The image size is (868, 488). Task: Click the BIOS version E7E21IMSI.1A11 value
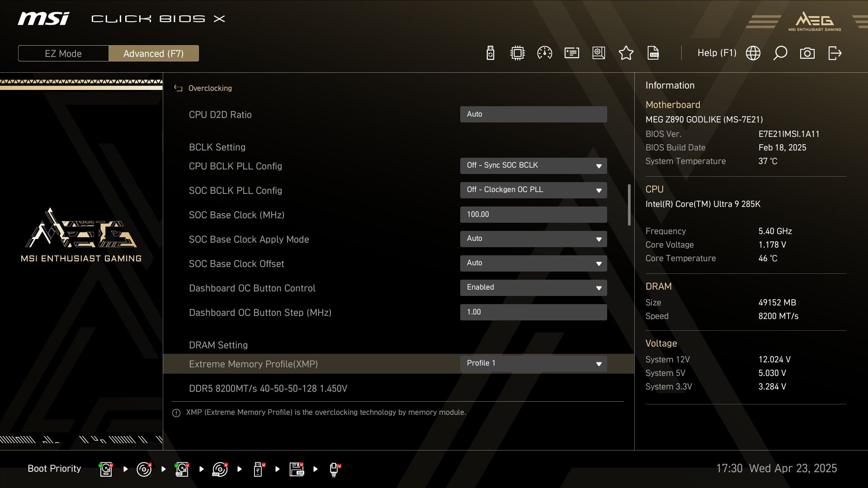tap(789, 134)
